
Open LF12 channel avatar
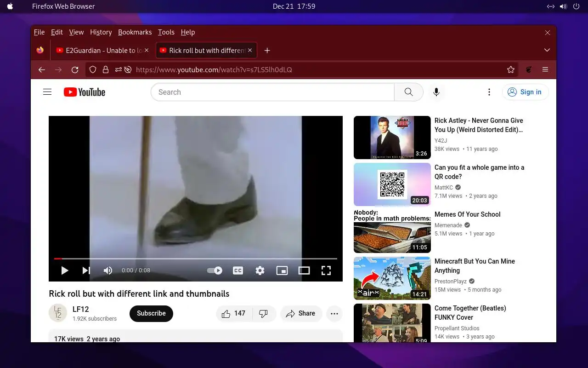(58, 313)
